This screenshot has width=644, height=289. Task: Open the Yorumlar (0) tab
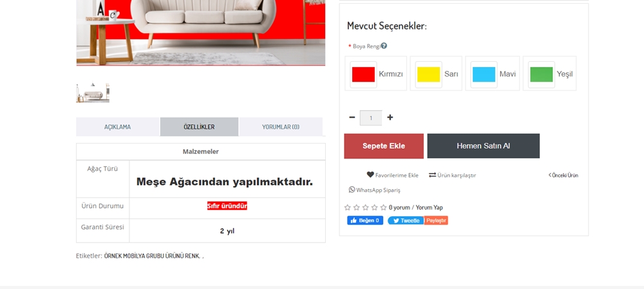pyautogui.click(x=281, y=127)
